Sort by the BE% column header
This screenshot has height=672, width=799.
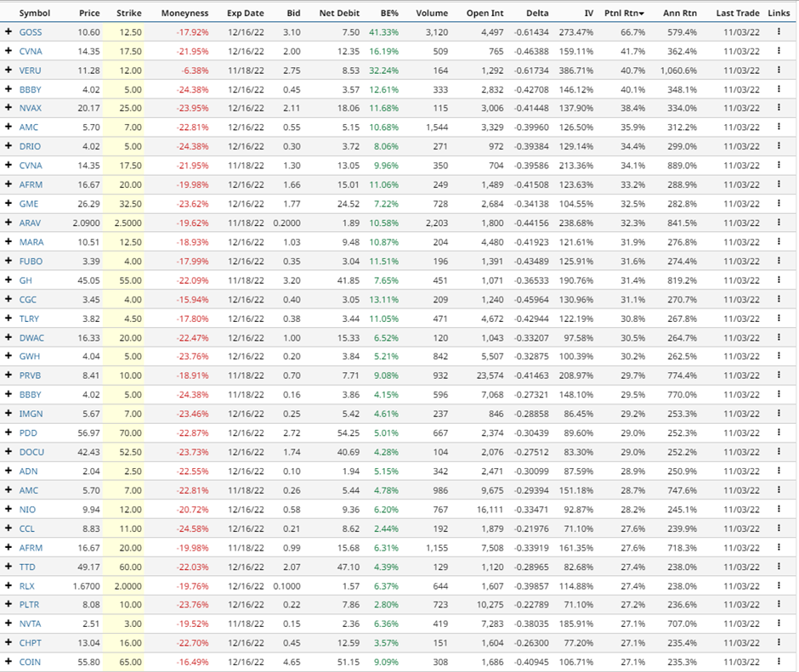point(389,14)
